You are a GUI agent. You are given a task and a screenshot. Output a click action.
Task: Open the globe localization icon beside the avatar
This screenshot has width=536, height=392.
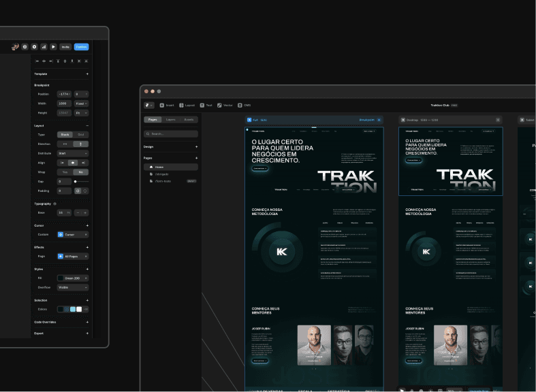coord(25,47)
